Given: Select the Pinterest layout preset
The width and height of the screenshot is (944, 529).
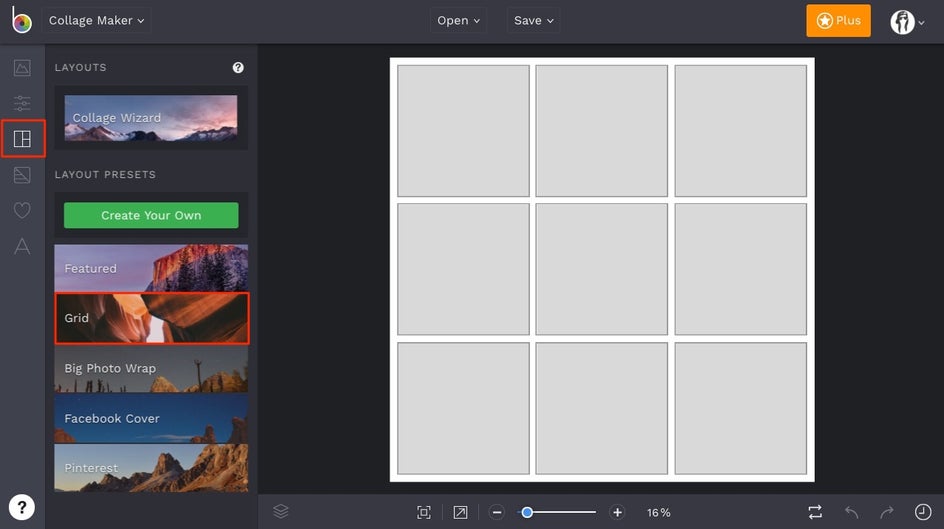Looking at the screenshot, I should pyautogui.click(x=151, y=468).
